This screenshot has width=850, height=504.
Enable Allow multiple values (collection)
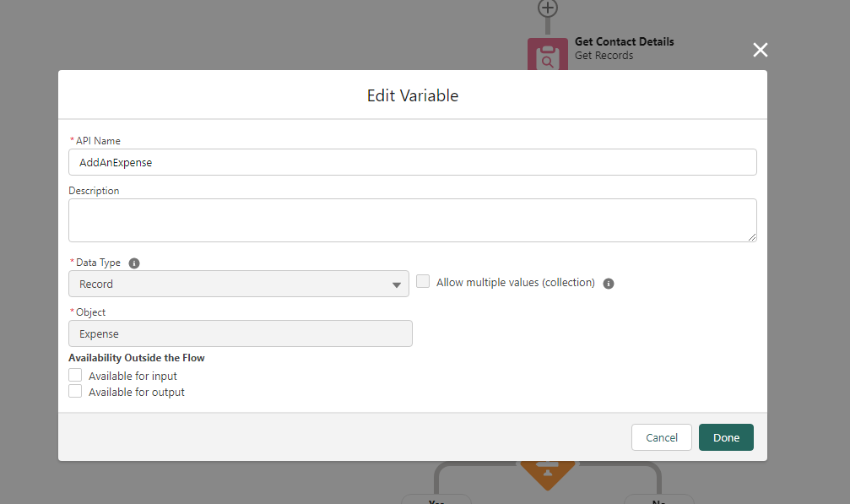pos(424,282)
